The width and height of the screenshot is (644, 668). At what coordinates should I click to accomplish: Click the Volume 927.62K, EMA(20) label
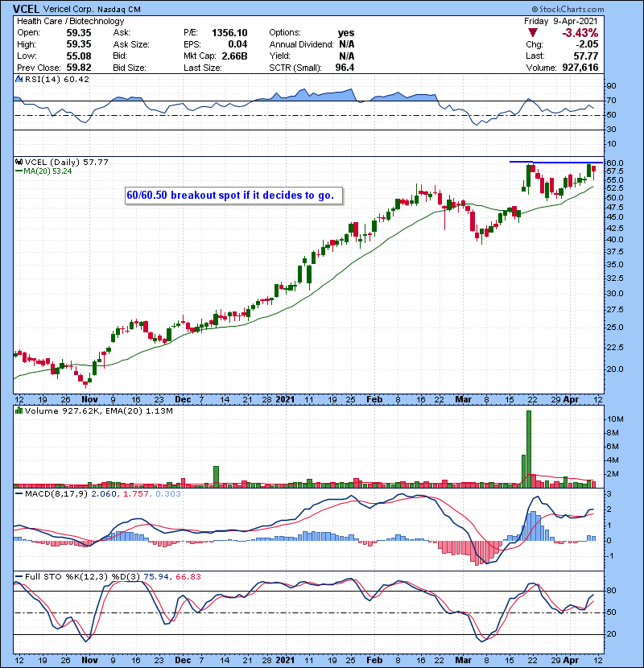(x=98, y=410)
